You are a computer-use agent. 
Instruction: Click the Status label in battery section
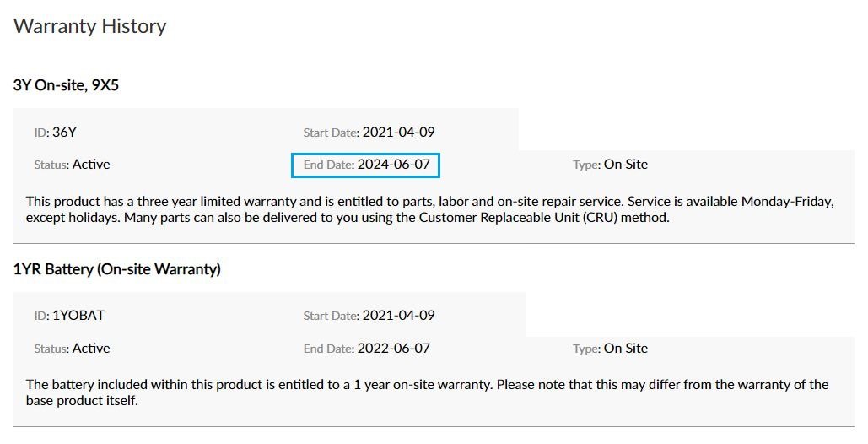coord(51,348)
